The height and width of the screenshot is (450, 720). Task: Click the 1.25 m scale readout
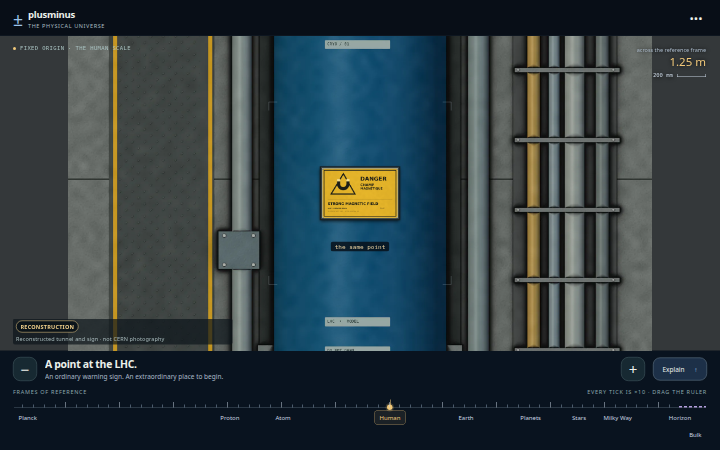(687, 62)
